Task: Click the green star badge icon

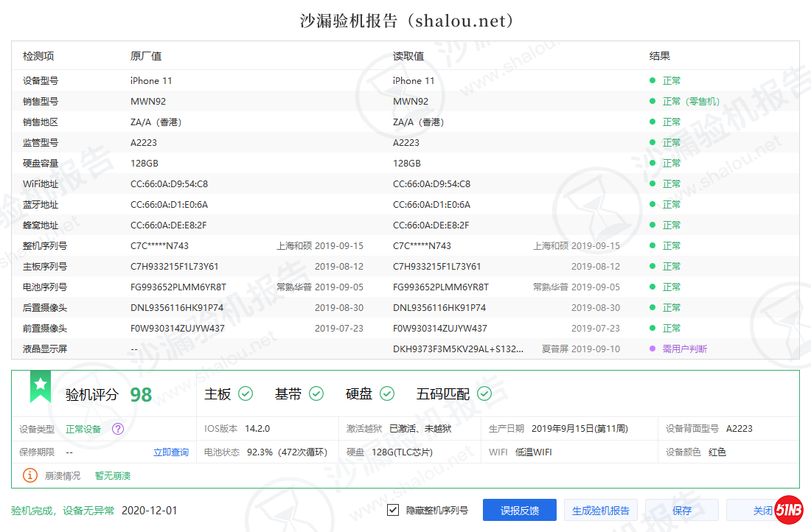Action: (x=41, y=386)
